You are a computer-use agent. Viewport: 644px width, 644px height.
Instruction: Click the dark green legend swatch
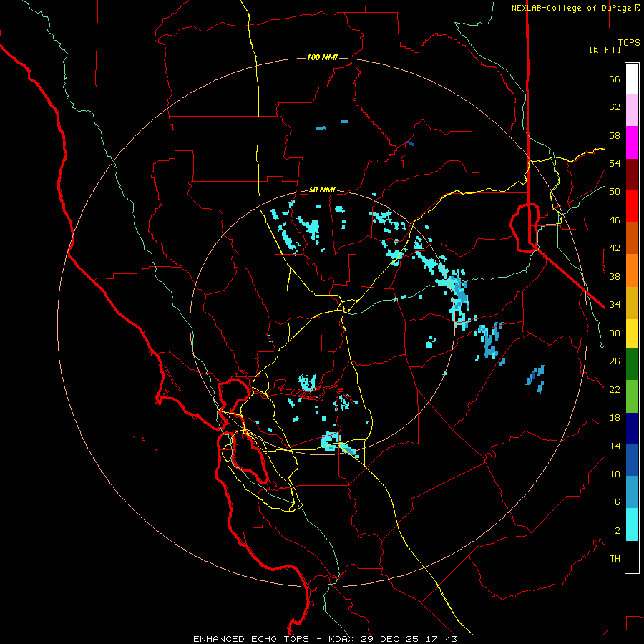pos(632,364)
